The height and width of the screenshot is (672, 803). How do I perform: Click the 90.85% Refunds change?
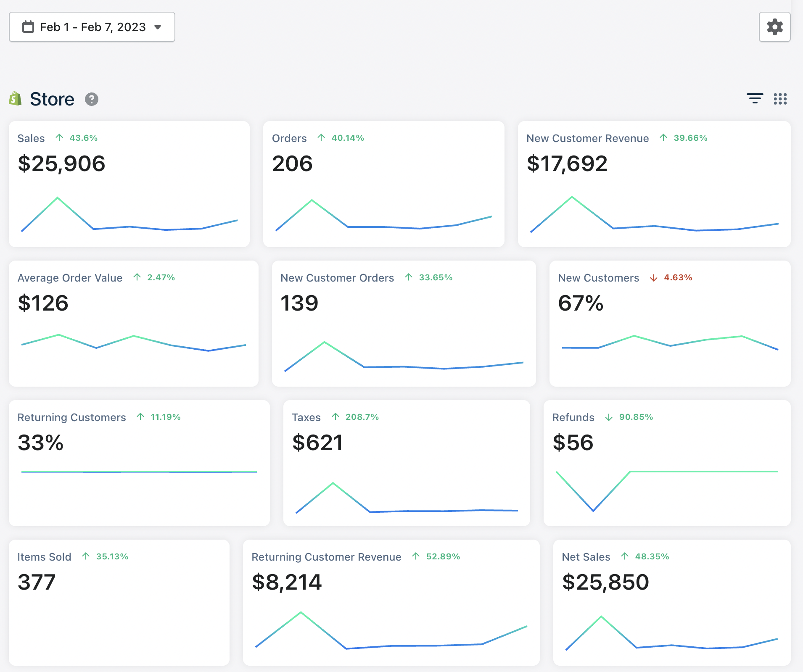tap(636, 417)
